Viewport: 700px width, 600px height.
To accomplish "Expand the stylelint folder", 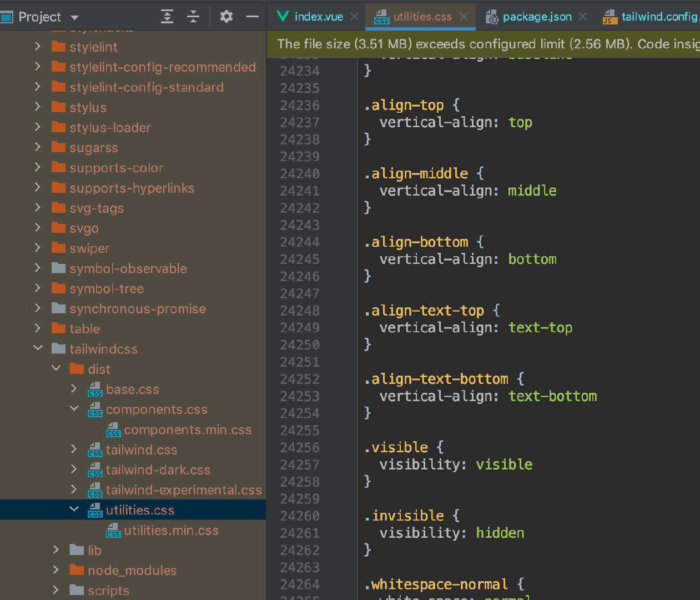I will (38, 47).
